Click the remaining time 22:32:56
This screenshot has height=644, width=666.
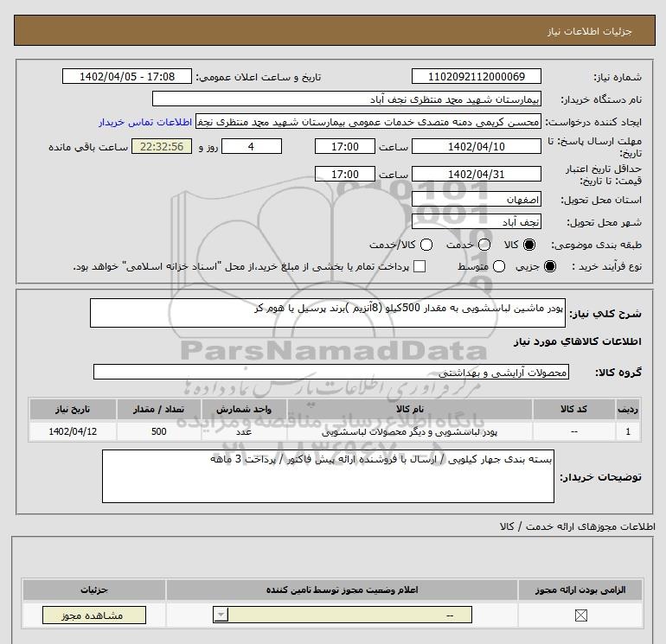click(x=162, y=146)
